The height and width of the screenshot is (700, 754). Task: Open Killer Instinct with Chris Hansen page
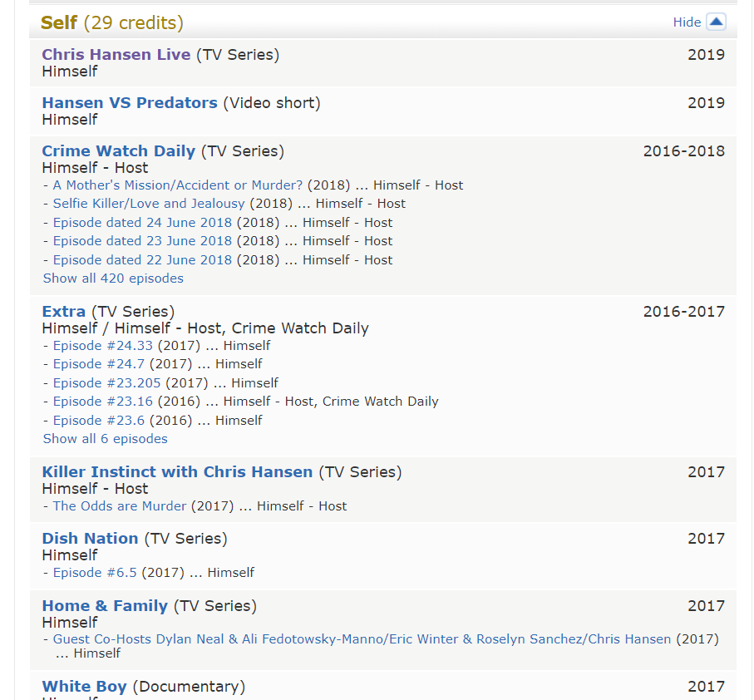[x=177, y=471]
